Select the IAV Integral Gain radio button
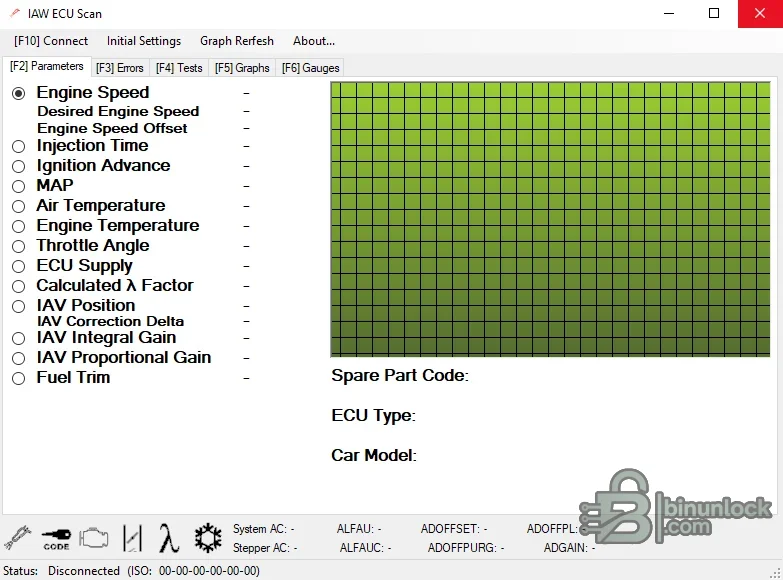Screen dimensions: 783x580 (x=18, y=338)
